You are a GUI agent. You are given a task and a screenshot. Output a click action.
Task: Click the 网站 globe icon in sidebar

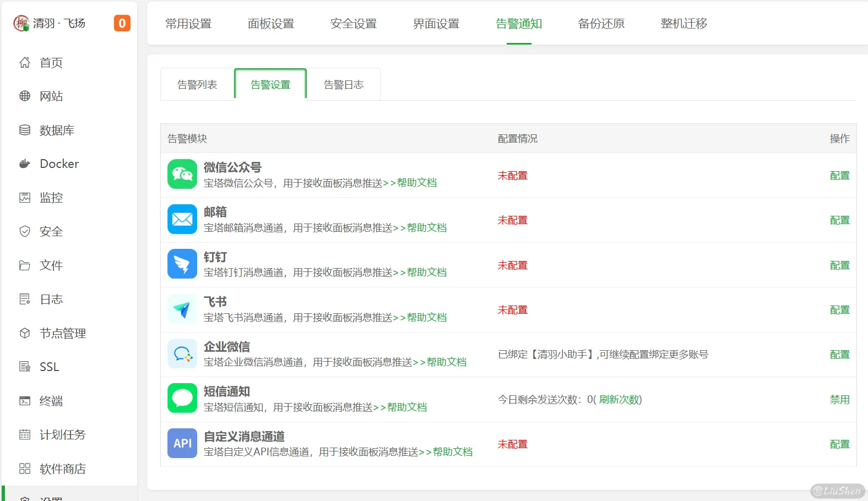pos(25,96)
